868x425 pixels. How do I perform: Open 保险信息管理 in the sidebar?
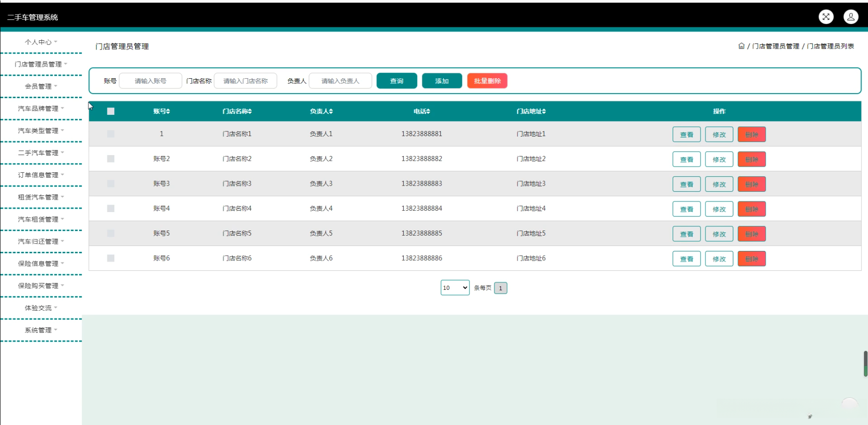41,263
